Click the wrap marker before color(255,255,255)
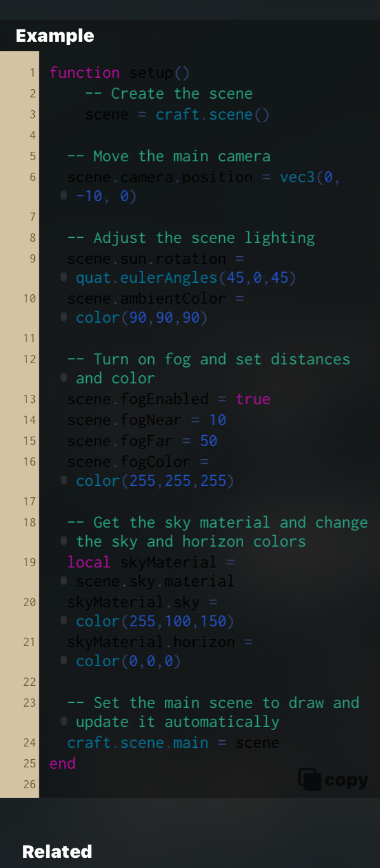 pos(63,480)
